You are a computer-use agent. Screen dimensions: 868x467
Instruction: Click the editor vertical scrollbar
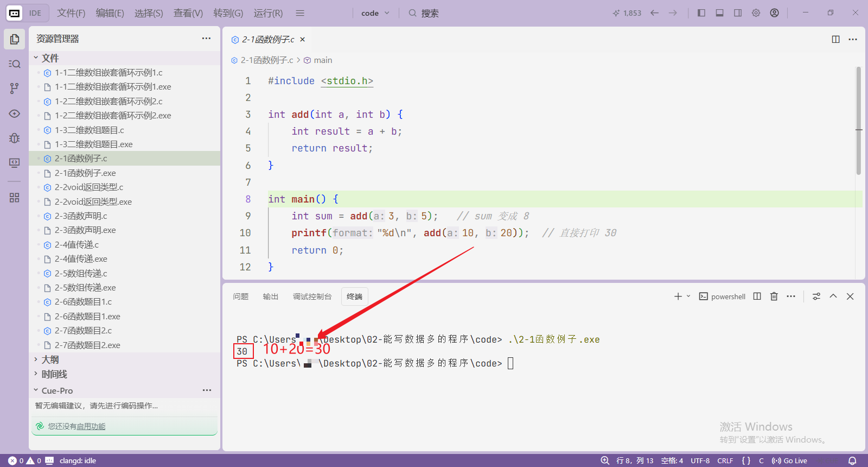(x=859, y=121)
